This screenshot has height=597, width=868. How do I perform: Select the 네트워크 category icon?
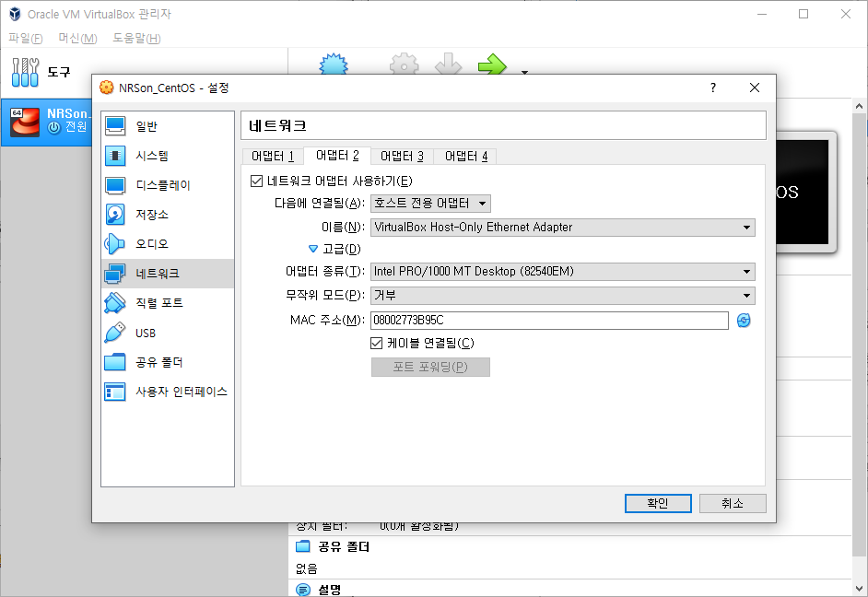pos(115,274)
